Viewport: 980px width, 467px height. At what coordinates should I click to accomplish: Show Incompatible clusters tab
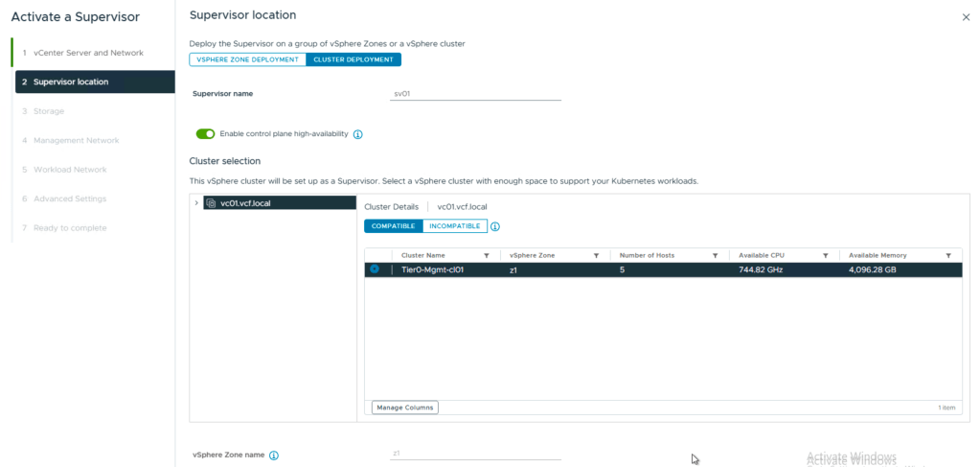point(455,226)
